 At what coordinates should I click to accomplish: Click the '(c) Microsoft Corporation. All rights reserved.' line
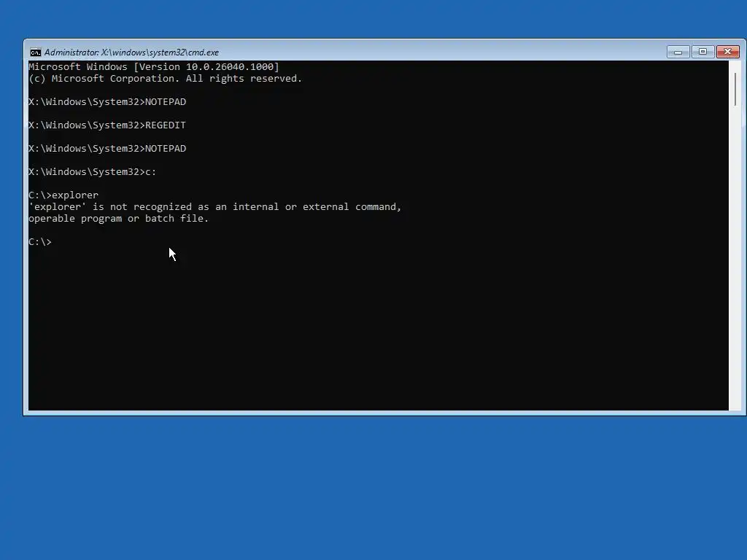point(166,79)
